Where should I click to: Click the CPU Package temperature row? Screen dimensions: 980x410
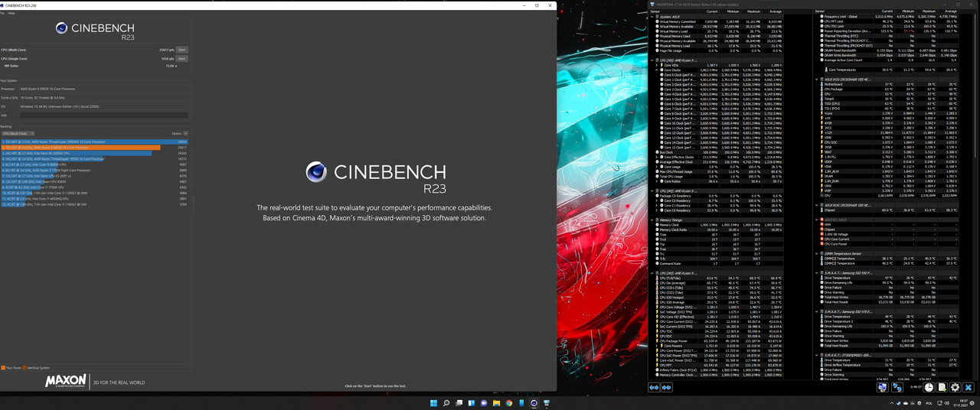[x=889, y=89]
